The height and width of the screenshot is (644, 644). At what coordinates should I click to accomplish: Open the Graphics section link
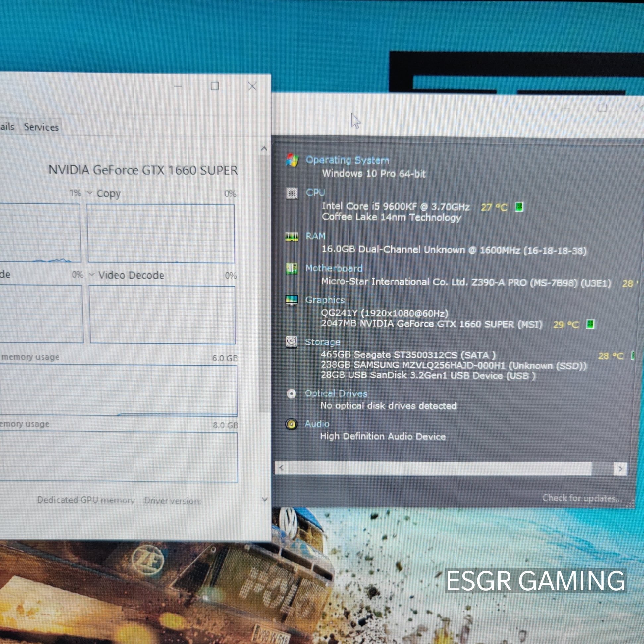325,300
